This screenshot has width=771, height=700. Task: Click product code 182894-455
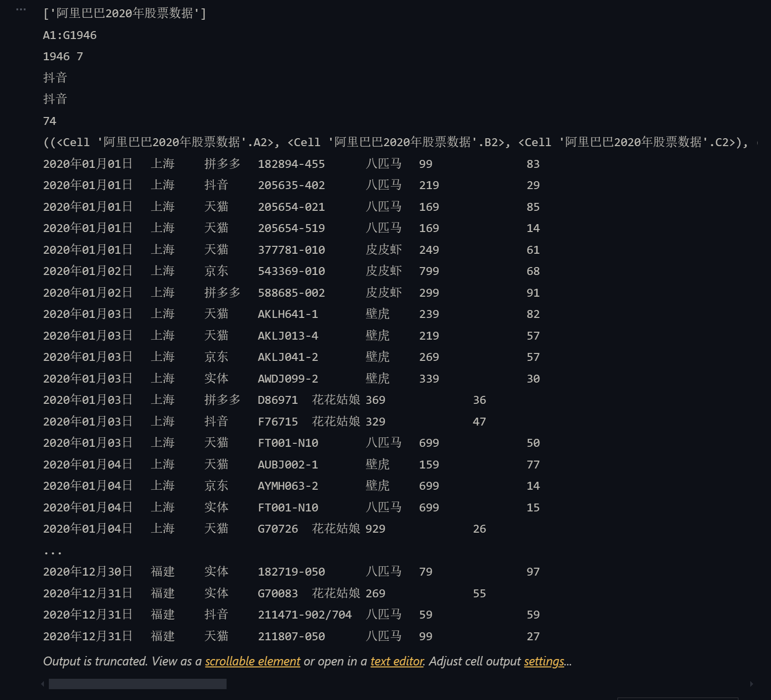coord(291,164)
